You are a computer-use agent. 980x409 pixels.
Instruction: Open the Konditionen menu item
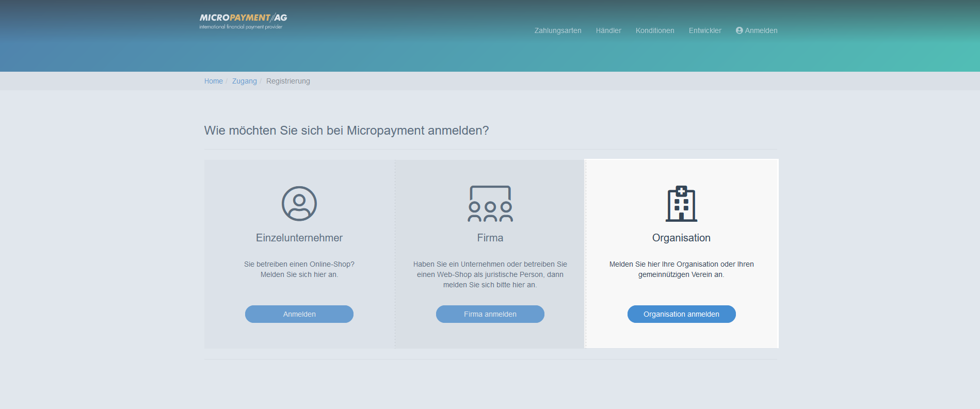[655, 30]
